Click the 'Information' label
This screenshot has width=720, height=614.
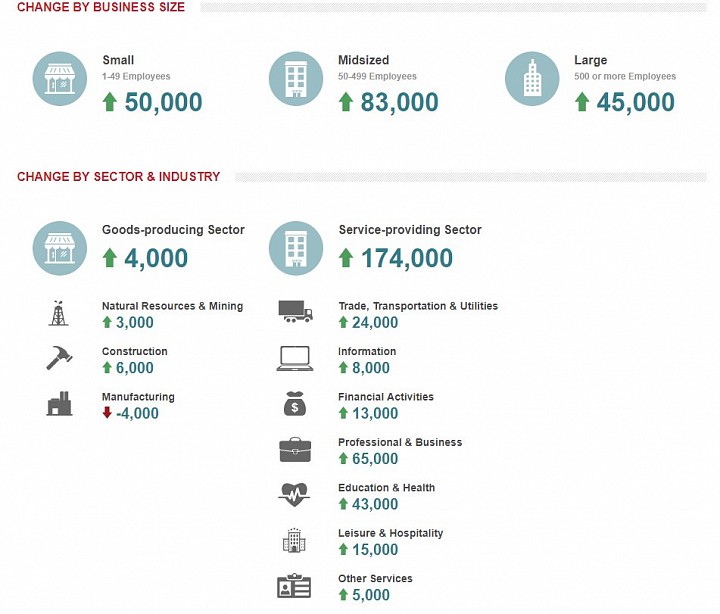click(367, 351)
